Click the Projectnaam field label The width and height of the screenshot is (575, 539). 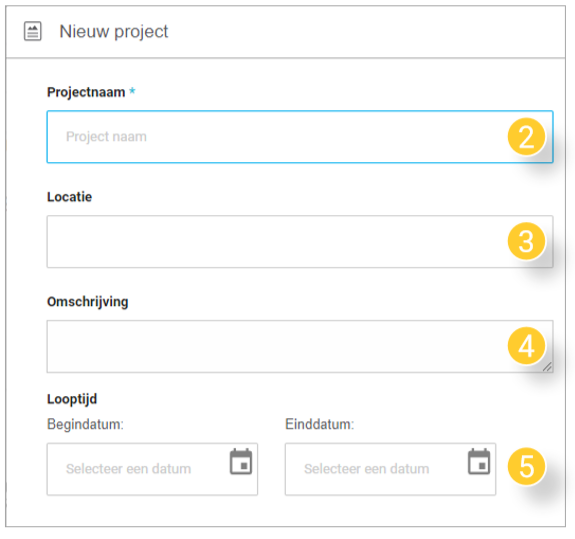86,92
